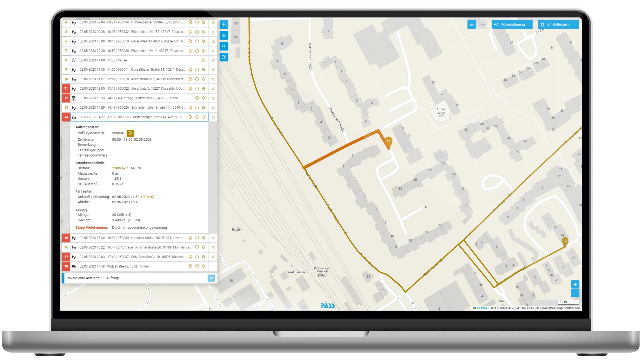This screenshot has width=644, height=362.
Task: Locate stop 12 Klotzstraße 13 on map
Action: (x=203, y=98)
